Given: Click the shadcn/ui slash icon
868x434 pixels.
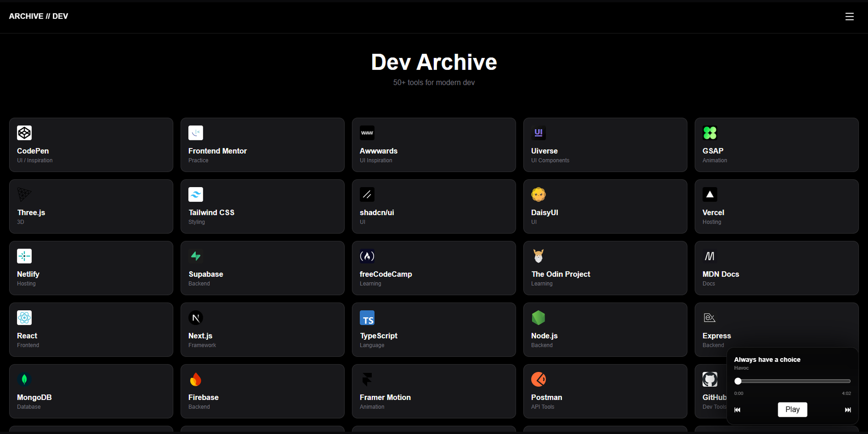Looking at the screenshot, I should tap(367, 194).
